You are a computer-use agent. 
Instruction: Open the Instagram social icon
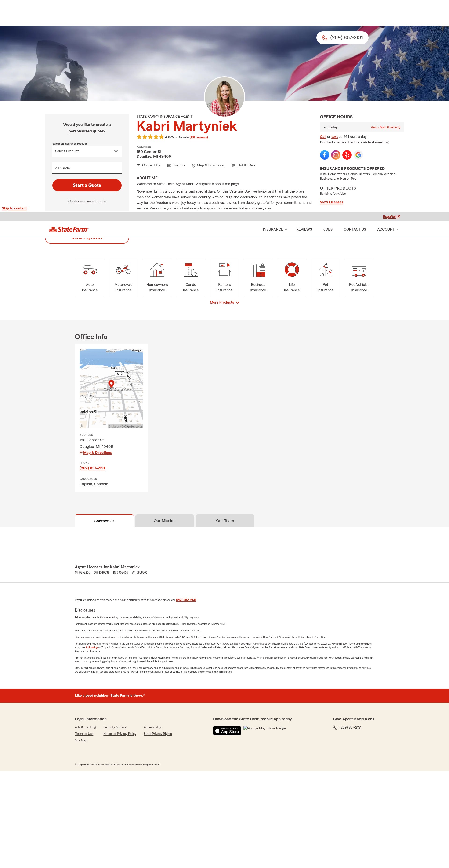[336, 155]
